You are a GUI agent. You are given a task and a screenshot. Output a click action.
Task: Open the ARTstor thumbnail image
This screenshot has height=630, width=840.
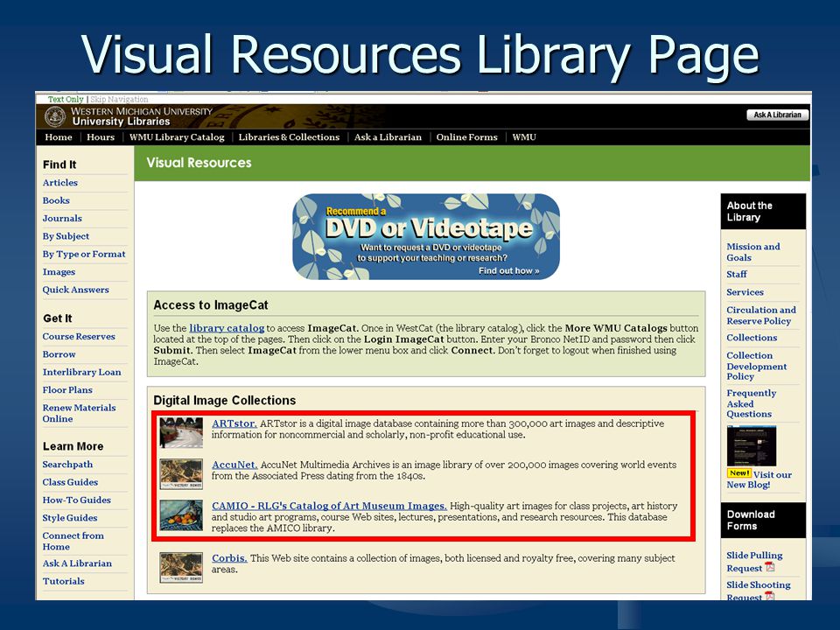[181, 433]
